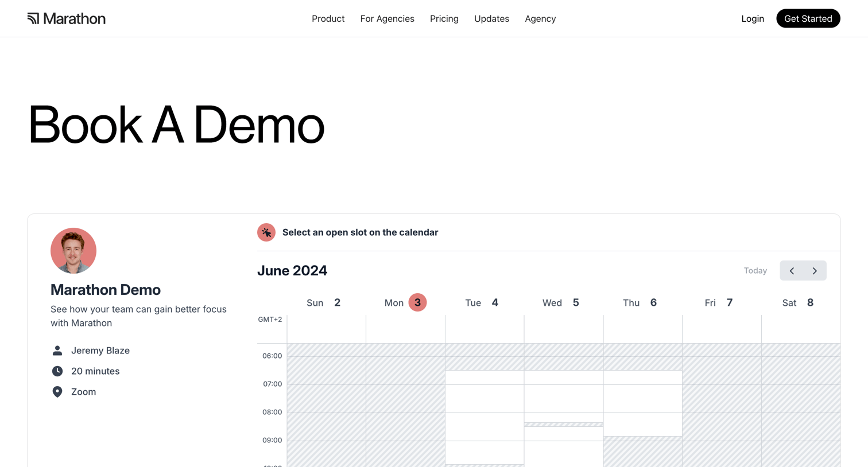Image resolution: width=868 pixels, height=467 pixels.
Task: Click the 09:00 time label
Action: pos(272,441)
